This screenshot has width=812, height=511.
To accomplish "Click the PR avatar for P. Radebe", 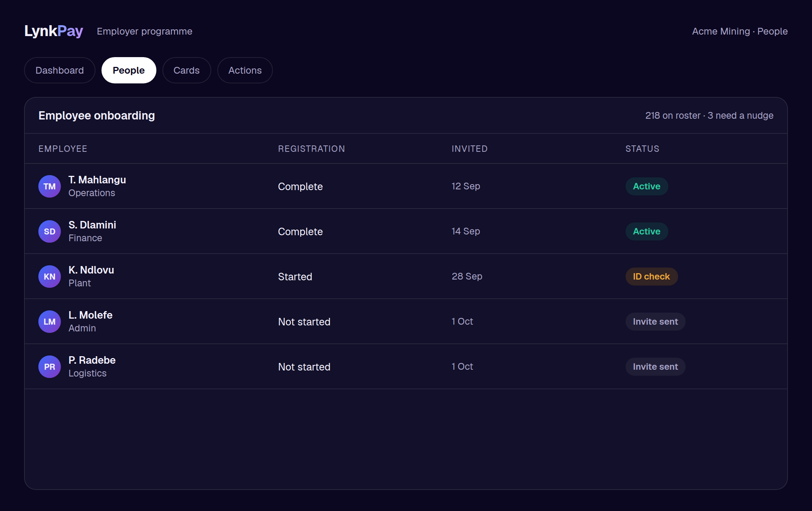I will coord(50,367).
